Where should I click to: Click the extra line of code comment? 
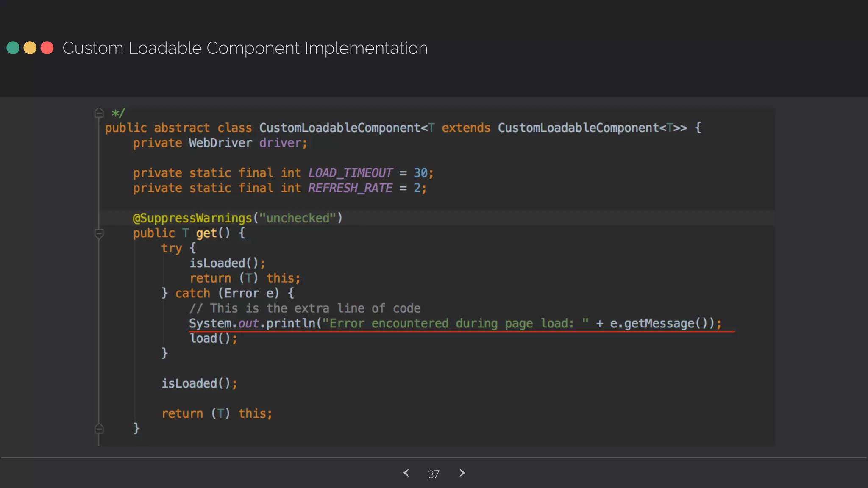[x=305, y=308]
